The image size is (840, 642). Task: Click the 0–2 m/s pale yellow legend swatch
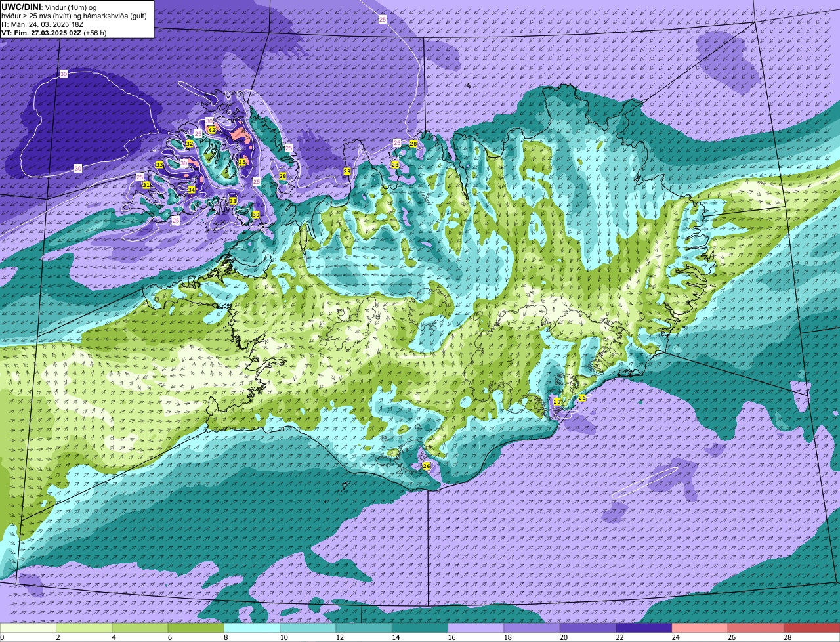click(28, 628)
